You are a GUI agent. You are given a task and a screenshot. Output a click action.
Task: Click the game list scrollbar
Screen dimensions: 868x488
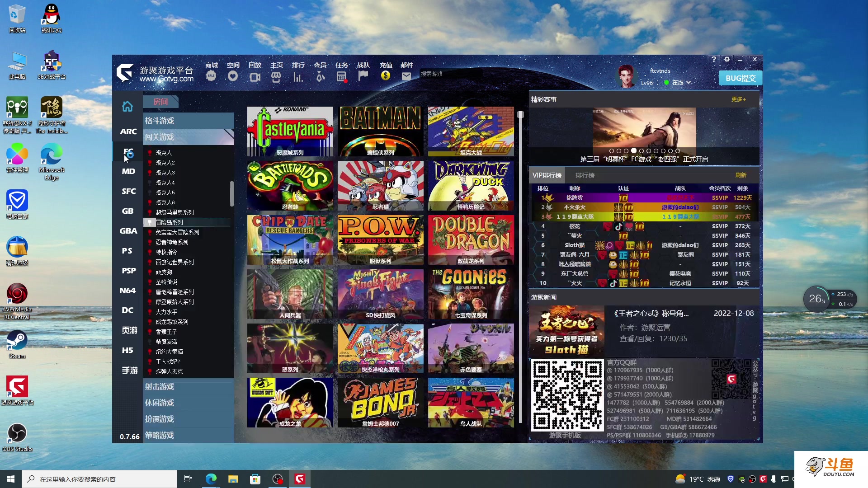tap(232, 193)
